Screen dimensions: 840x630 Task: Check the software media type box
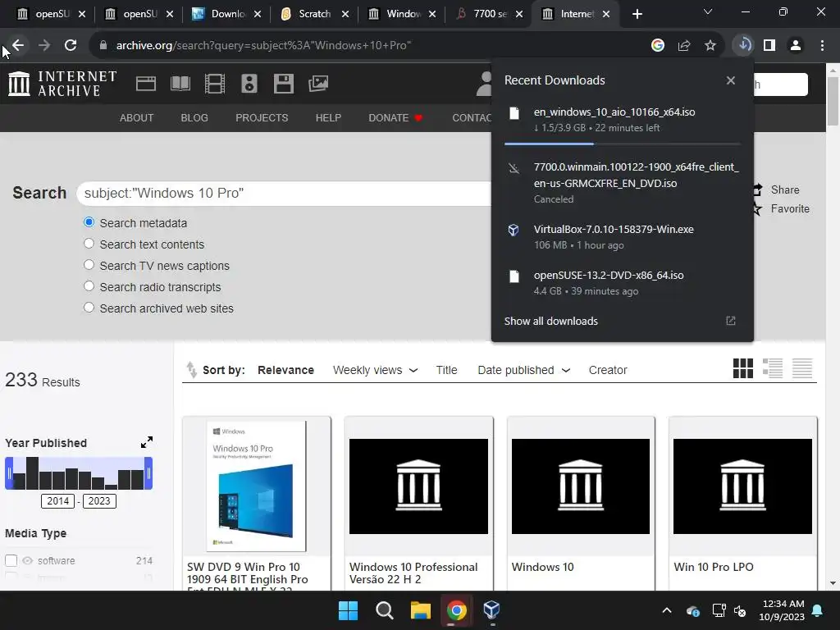(x=11, y=560)
